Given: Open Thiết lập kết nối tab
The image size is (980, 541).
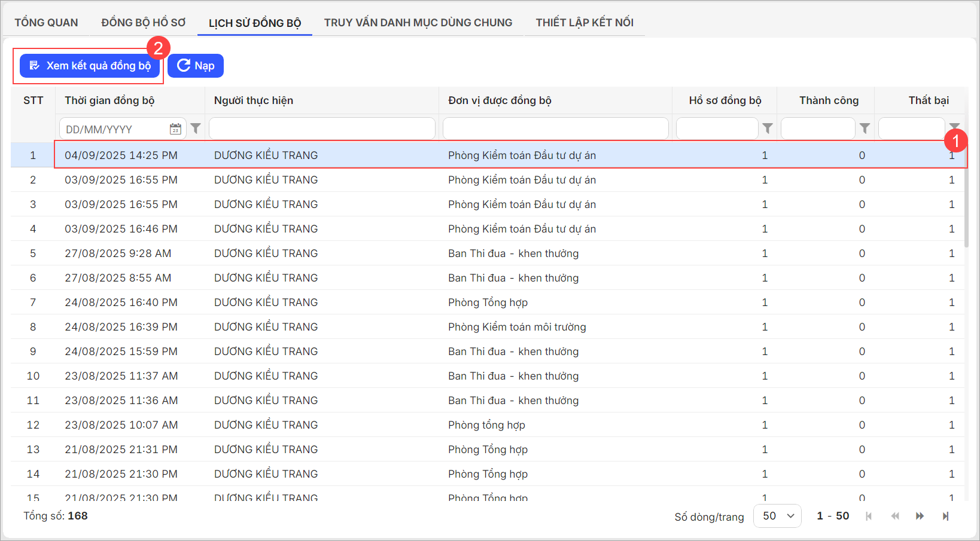Looking at the screenshot, I should pyautogui.click(x=585, y=23).
